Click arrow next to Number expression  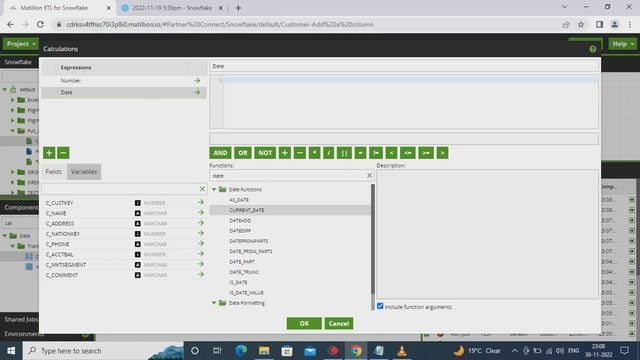click(197, 80)
